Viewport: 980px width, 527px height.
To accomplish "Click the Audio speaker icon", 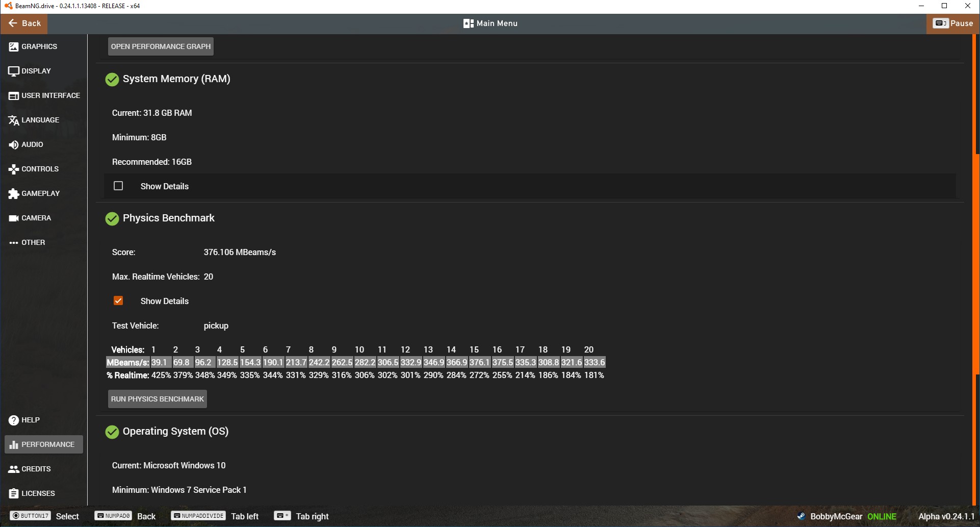I will pyautogui.click(x=14, y=145).
